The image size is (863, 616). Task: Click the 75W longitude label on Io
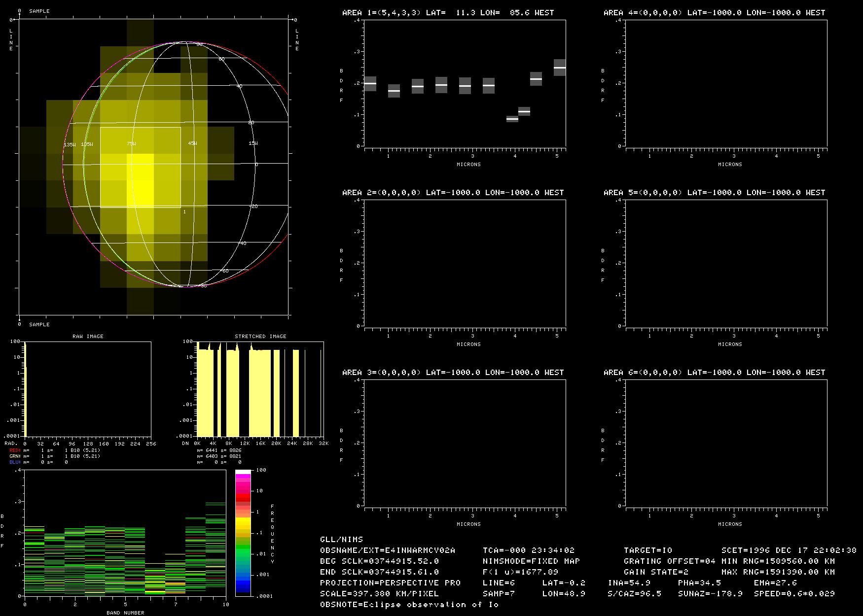[x=131, y=144]
